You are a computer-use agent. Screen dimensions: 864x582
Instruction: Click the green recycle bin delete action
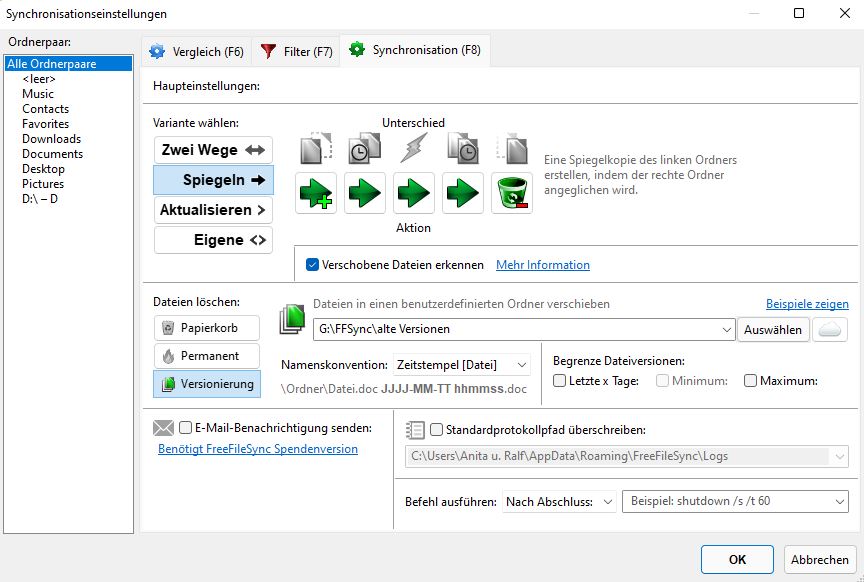click(512, 193)
